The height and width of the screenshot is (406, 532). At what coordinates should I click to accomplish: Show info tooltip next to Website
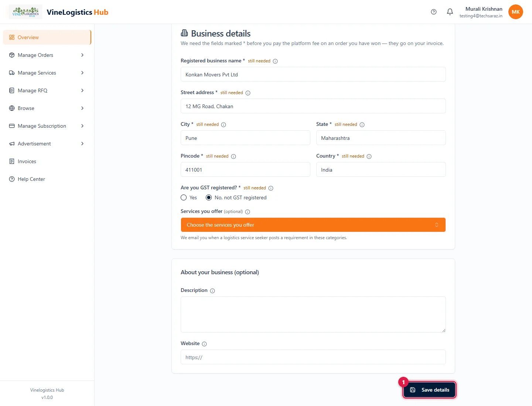coord(204,344)
